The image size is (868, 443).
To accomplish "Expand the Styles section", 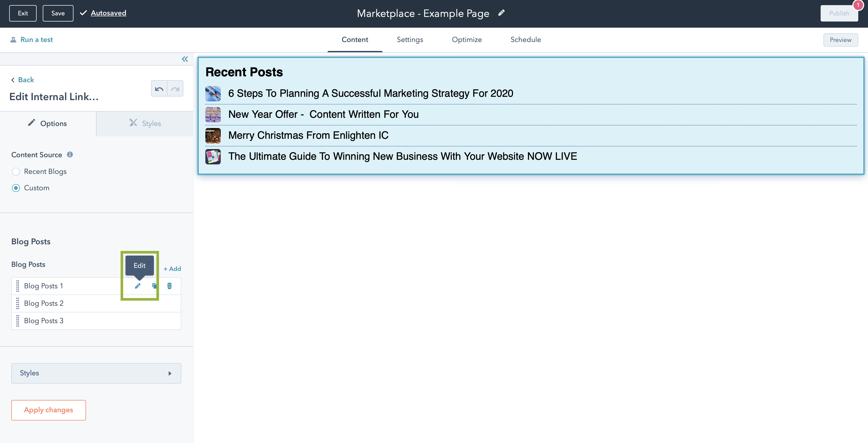I will click(96, 373).
